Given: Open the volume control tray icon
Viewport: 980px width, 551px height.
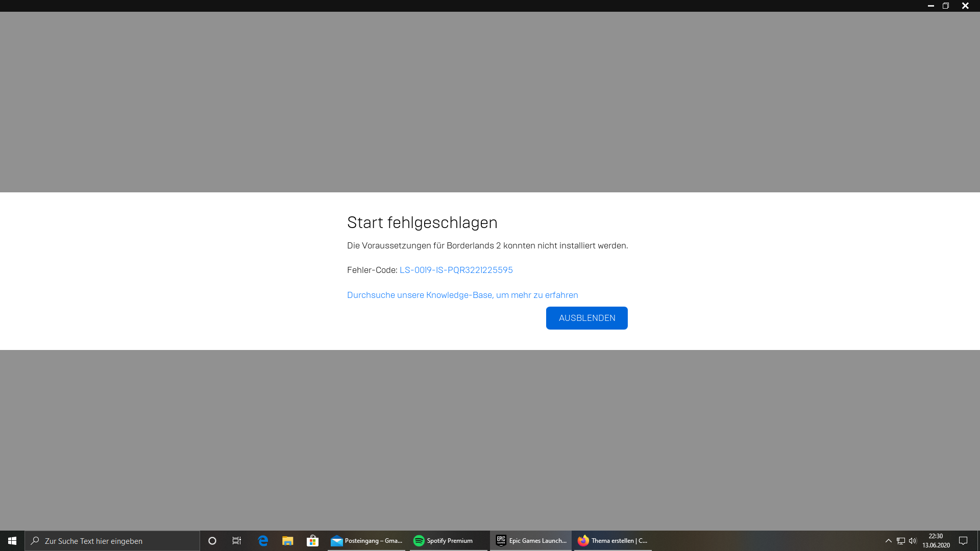Looking at the screenshot, I should click(x=913, y=541).
